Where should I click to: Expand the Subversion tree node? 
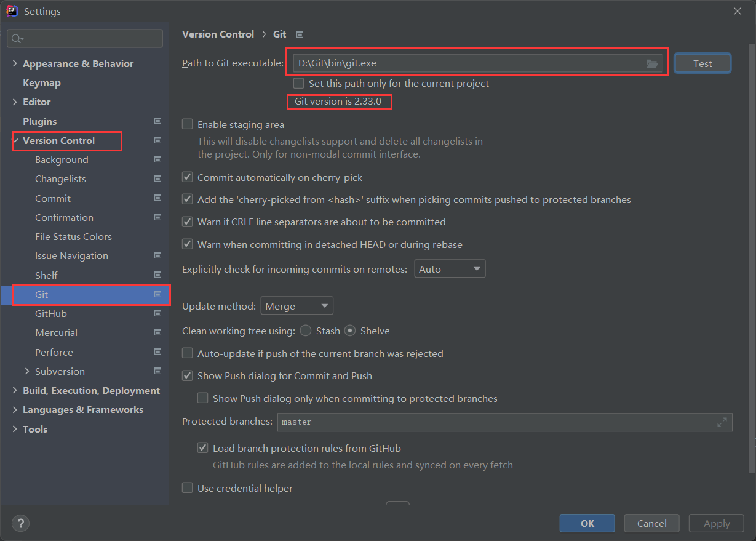click(x=27, y=371)
